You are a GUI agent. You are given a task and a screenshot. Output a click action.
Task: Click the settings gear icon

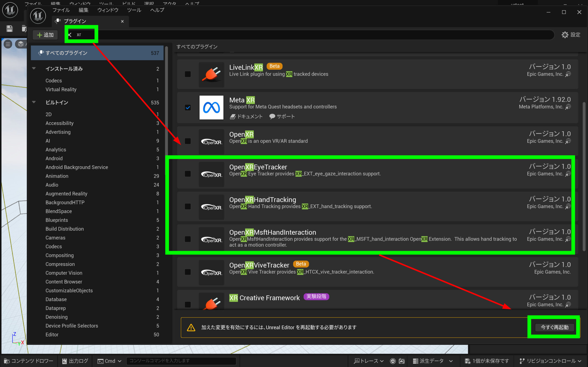click(565, 35)
